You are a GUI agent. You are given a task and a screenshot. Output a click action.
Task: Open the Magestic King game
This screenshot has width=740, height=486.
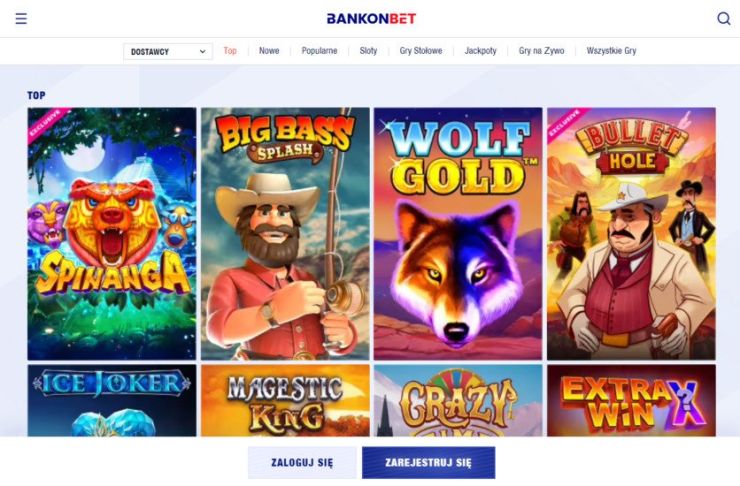285,400
